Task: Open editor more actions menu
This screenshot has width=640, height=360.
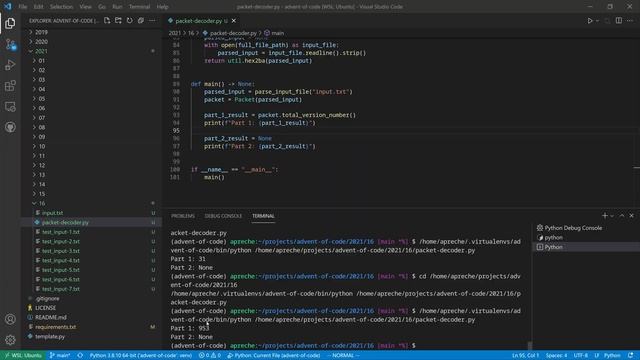Action: pos(630,20)
